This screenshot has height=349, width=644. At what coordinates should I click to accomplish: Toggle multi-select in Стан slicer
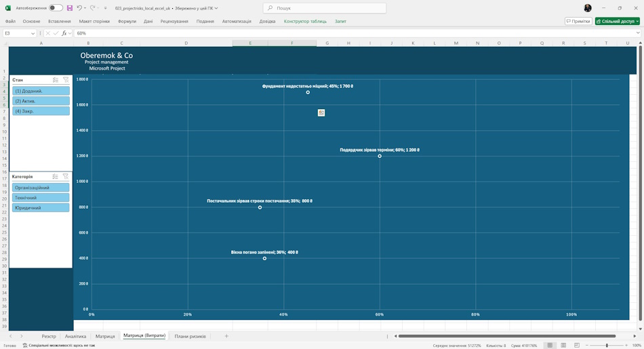(x=56, y=80)
